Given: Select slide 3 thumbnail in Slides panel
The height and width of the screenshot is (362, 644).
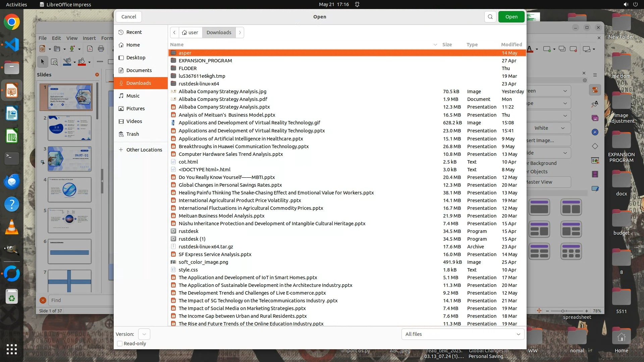Looking at the screenshot, I should pos(69,159).
